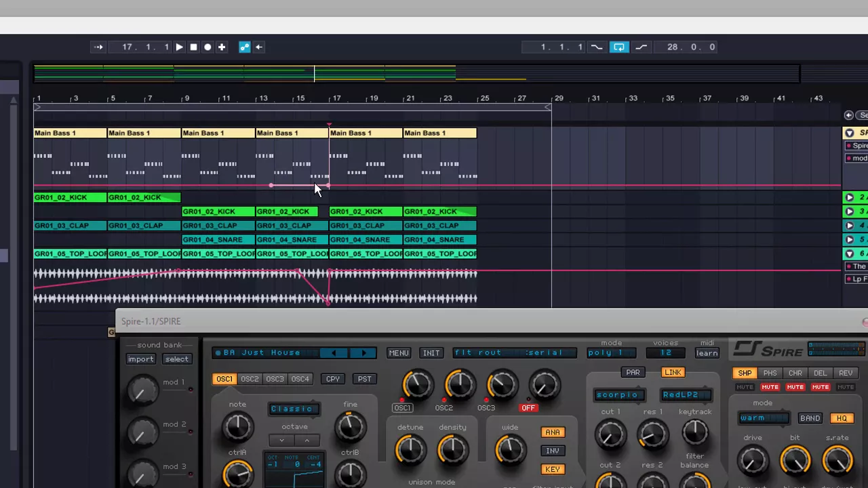
Task: Toggle the INV button
Action: pos(553,451)
